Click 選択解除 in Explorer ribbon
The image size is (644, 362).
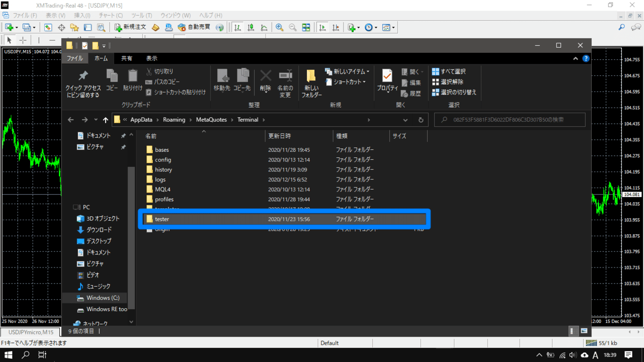coord(448,82)
